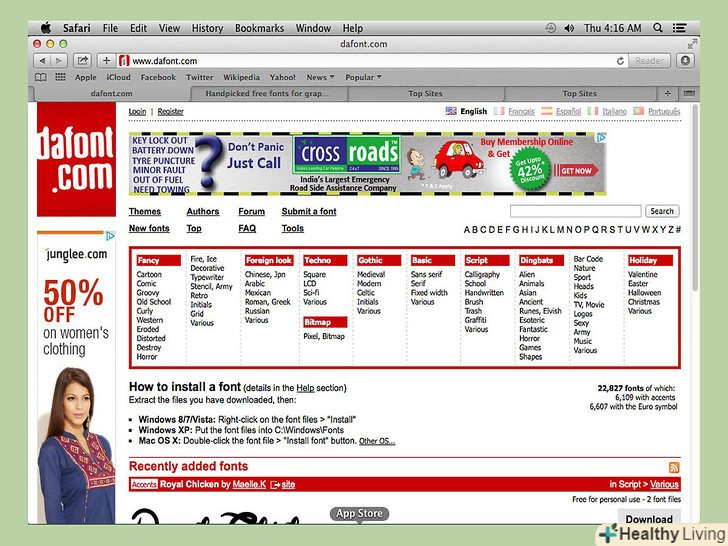Open the Forum link
The width and height of the screenshot is (728, 546).
pyautogui.click(x=252, y=212)
